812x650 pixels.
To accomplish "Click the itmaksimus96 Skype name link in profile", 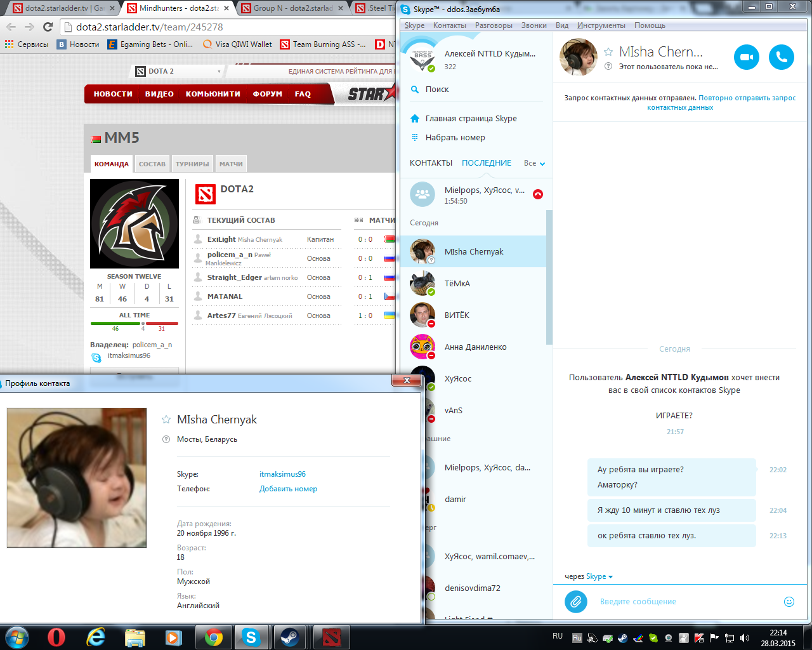I will (282, 474).
